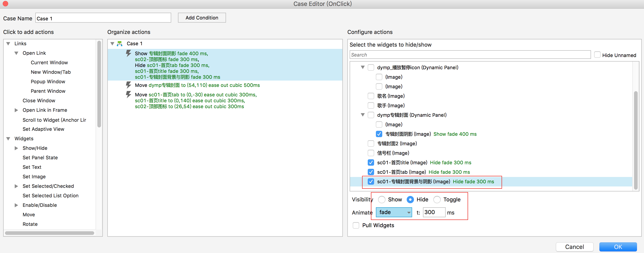Open the Animate fade dropdown

pyautogui.click(x=394, y=212)
